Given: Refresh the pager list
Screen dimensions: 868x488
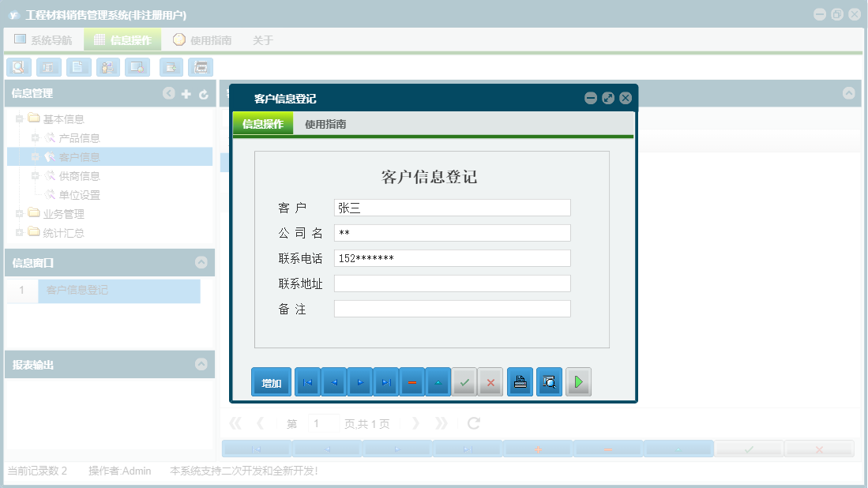Looking at the screenshot, I should pyautogui.click(x=473, y=424).
